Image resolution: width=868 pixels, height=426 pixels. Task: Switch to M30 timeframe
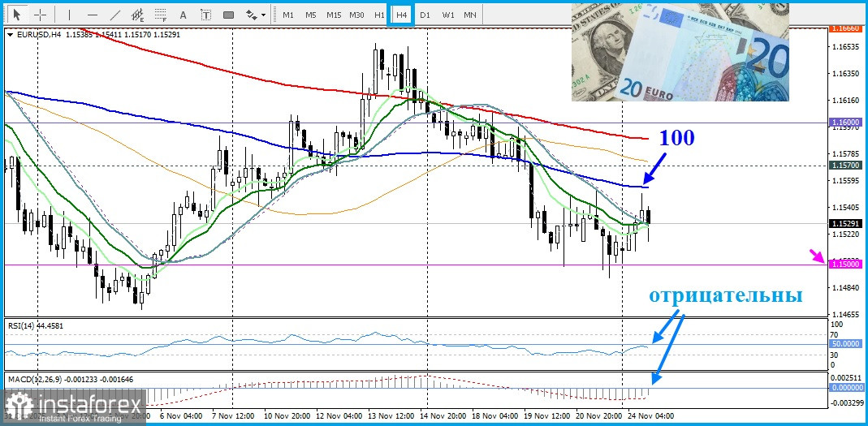click(x=356, y=15)
